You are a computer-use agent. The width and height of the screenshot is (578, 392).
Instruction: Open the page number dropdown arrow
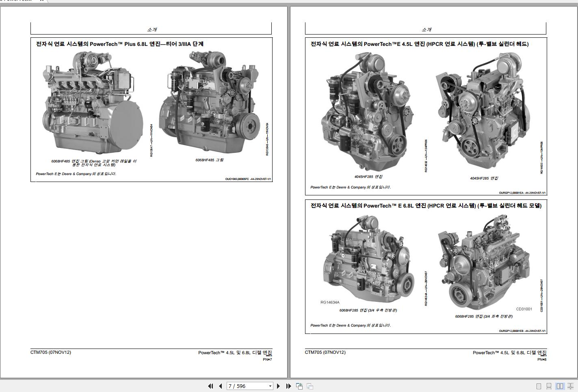tap(270, 386)
